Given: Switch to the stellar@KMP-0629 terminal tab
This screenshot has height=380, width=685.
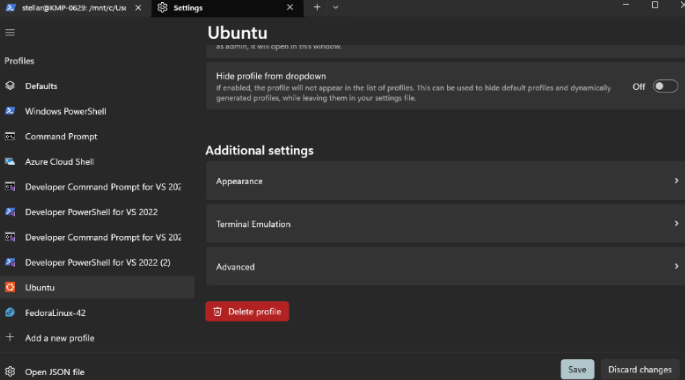Looking at the screenshot, I should [74, 7].
